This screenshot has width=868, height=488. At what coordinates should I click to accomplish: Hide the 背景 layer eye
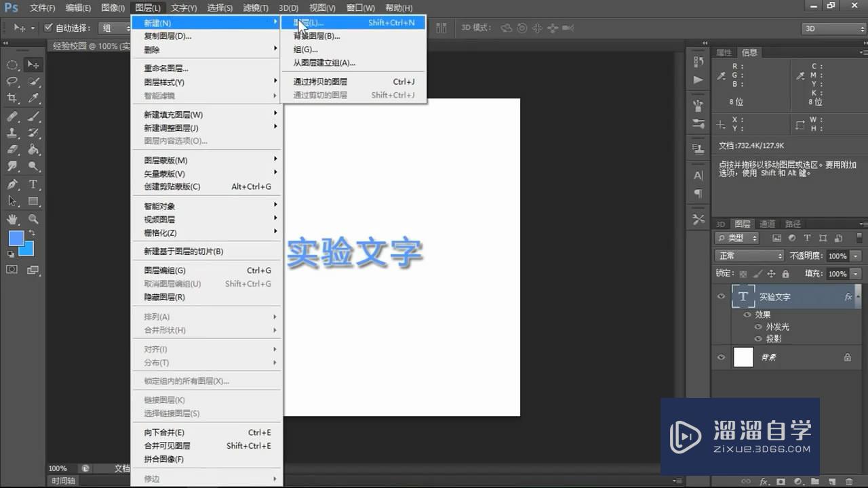721,357
